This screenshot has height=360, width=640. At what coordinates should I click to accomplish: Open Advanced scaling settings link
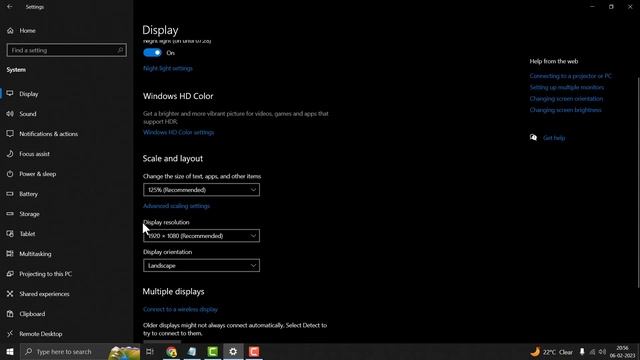(x=176, y=206)
